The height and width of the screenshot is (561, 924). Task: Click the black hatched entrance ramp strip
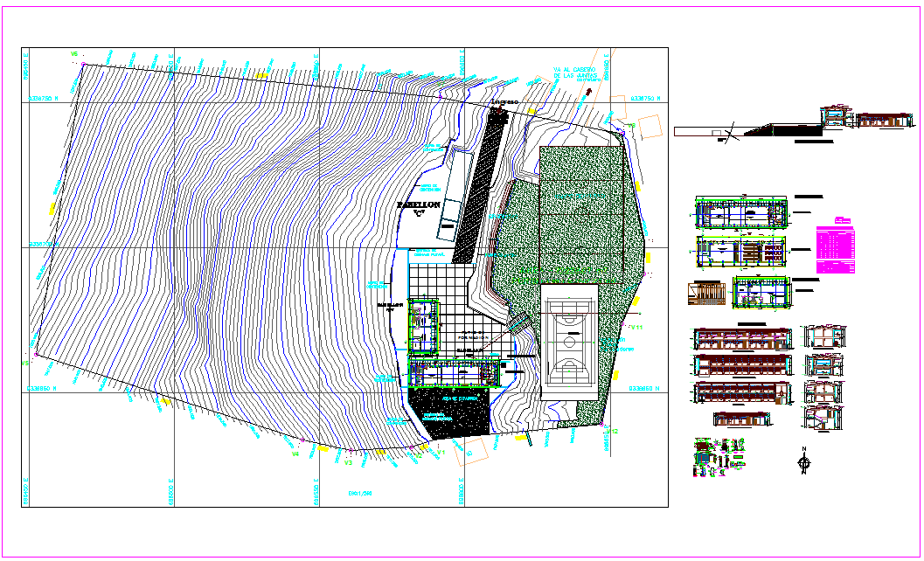476,188
